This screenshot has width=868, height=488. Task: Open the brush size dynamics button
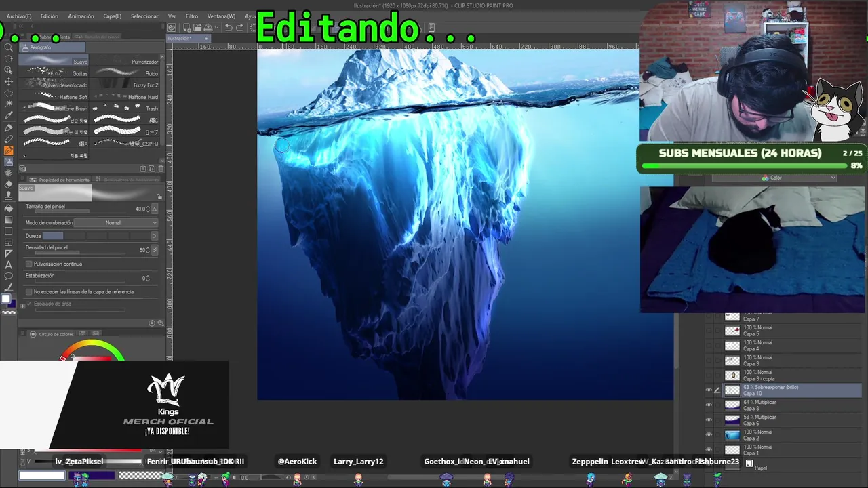(155, 209)
